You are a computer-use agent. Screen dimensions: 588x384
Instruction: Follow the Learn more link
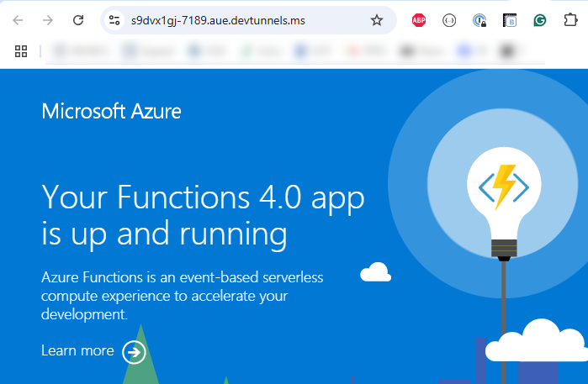tap(77, 351)
